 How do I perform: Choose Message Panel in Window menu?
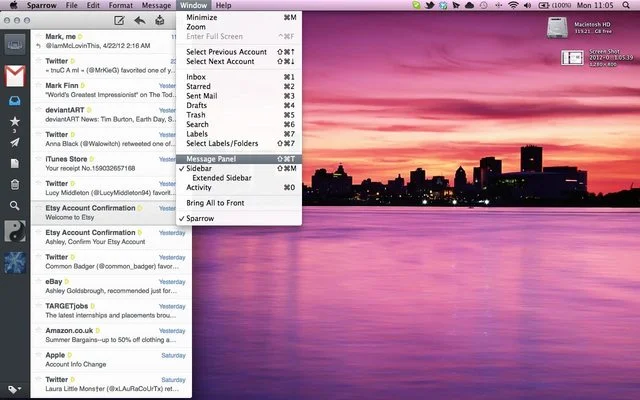[x=239, y=159]
